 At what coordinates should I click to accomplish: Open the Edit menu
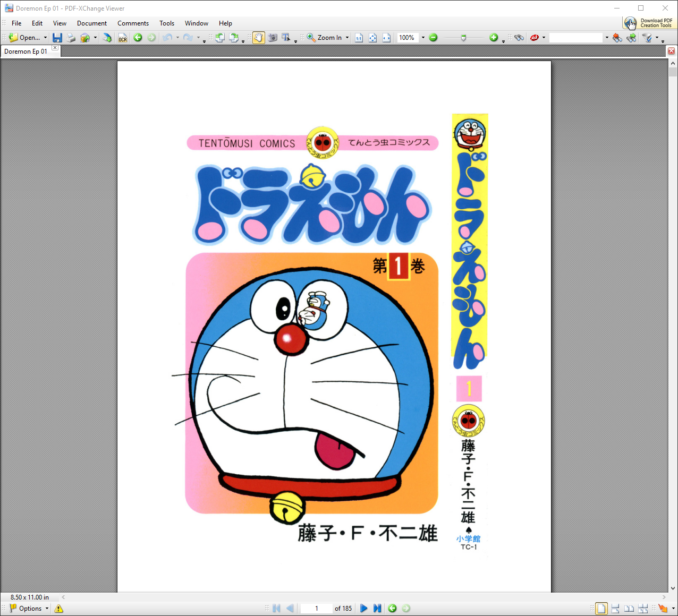(x=37, y=23)
